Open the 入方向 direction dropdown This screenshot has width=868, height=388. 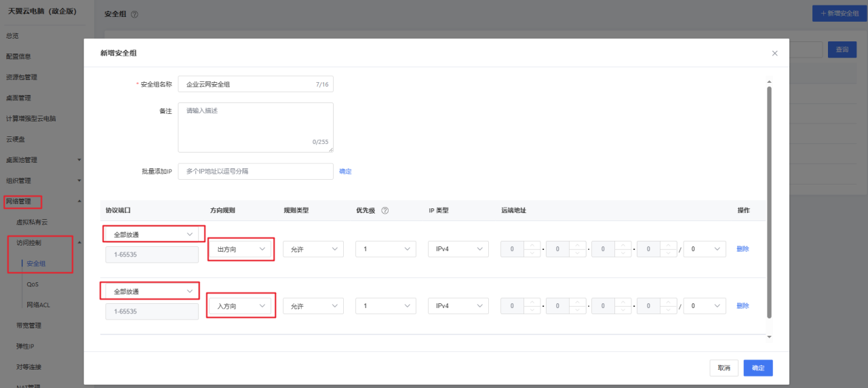pyautogui.click(x=240, y=306)
